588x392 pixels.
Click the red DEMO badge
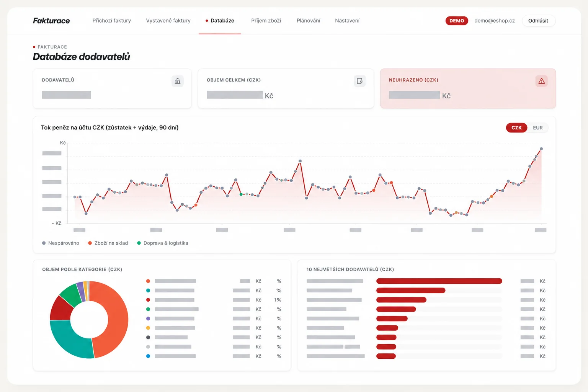coord(457,21)
